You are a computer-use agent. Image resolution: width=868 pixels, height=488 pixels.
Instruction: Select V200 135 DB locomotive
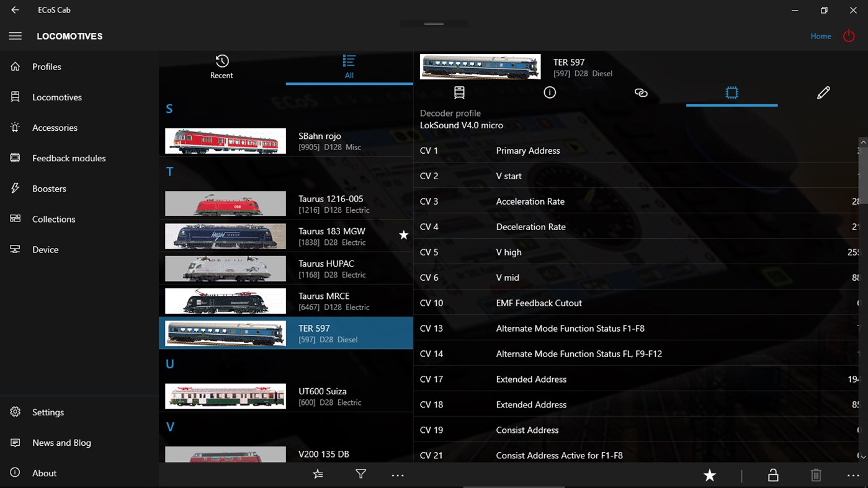pyautogui.click(x=286, y=454)
